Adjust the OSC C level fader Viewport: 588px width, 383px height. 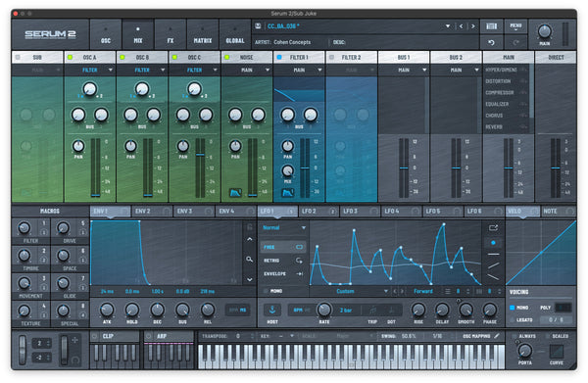[x=200, y=155]
